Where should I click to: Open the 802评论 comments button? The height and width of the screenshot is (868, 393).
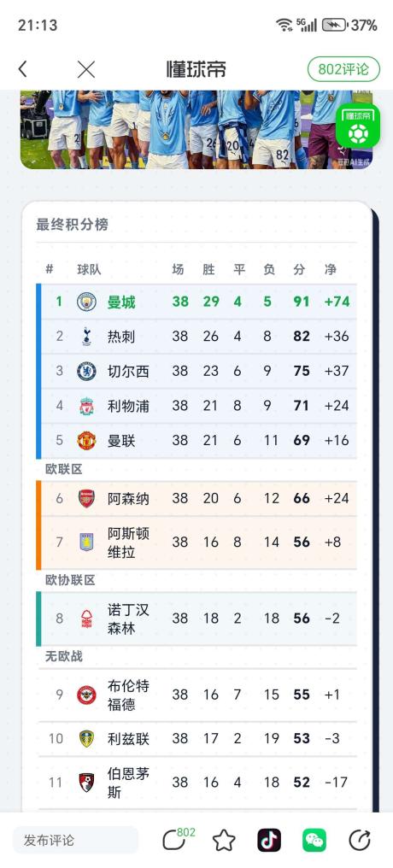pyautogui.click(x=343, y=69)
